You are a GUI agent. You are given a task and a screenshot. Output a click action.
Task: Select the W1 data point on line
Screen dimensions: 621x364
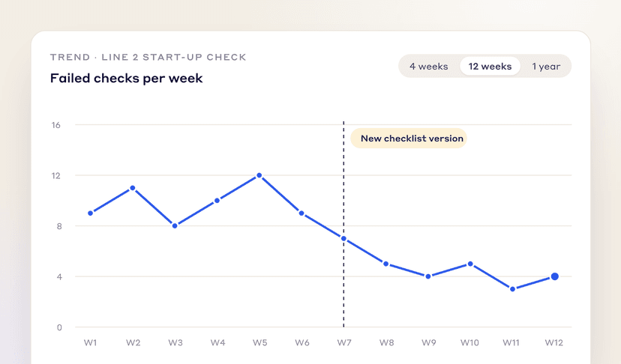(90, 213)
